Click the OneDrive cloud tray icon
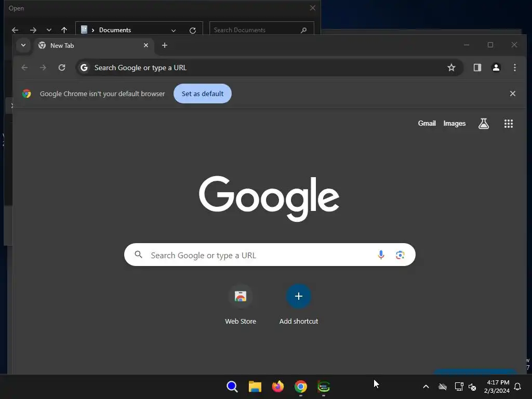532x399 pixels. pyautogui.click(x=443, y=387)
